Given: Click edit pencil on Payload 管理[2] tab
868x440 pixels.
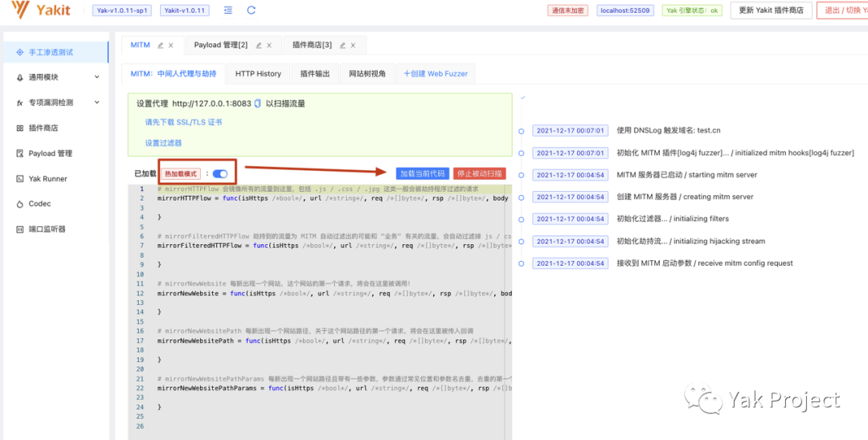Looking at the screenshot, I should pyautogui.click(x=259, y=45).
